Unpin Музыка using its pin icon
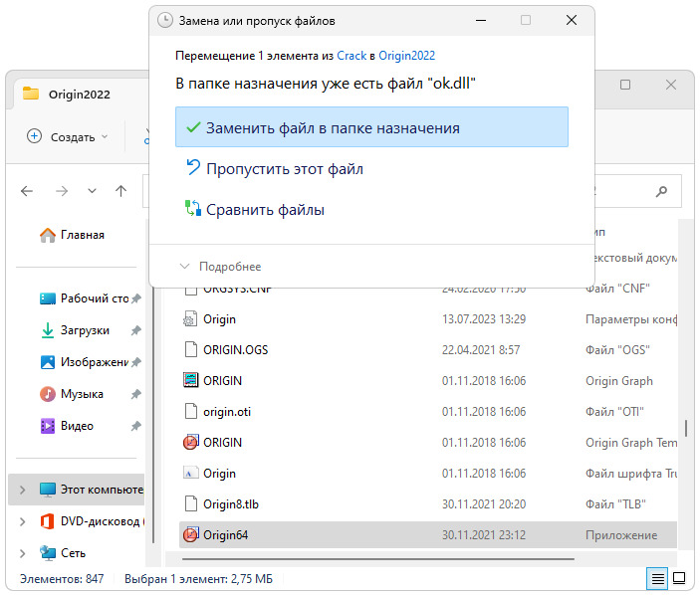Image resolution: width=700 pixels, height=595 pixels. [136, 394]
